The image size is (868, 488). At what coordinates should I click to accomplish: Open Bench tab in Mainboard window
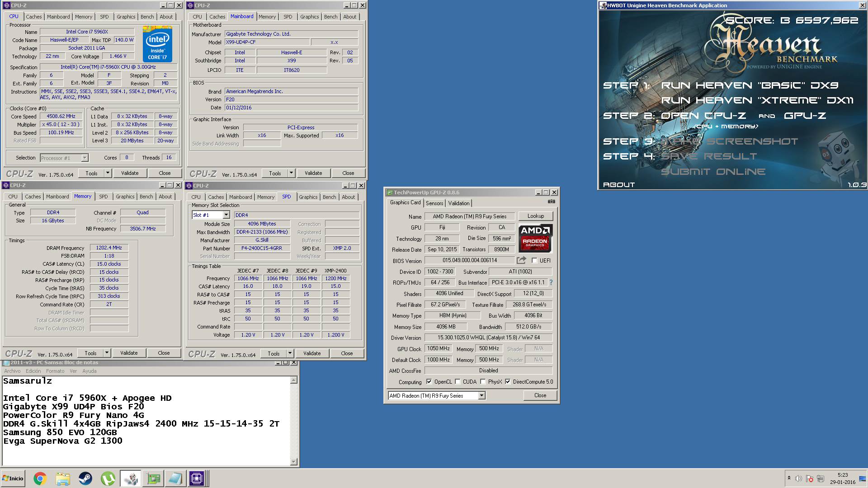tap(331, 17)
